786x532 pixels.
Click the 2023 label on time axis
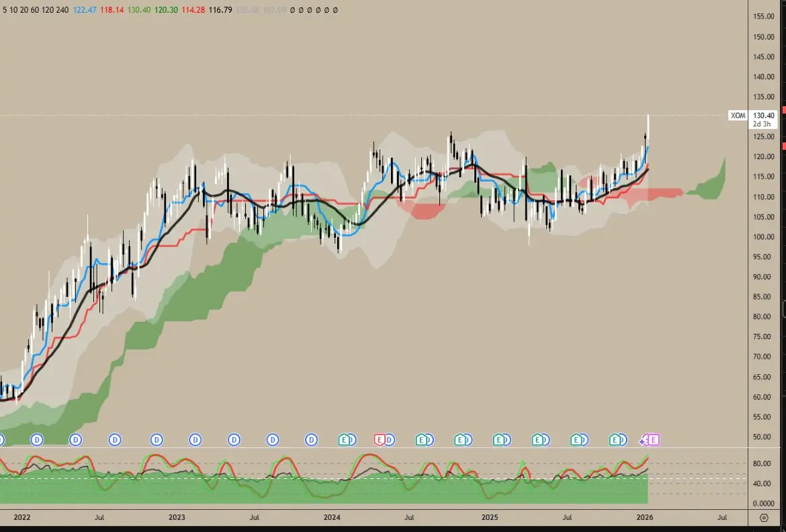(x=177, y=517)
